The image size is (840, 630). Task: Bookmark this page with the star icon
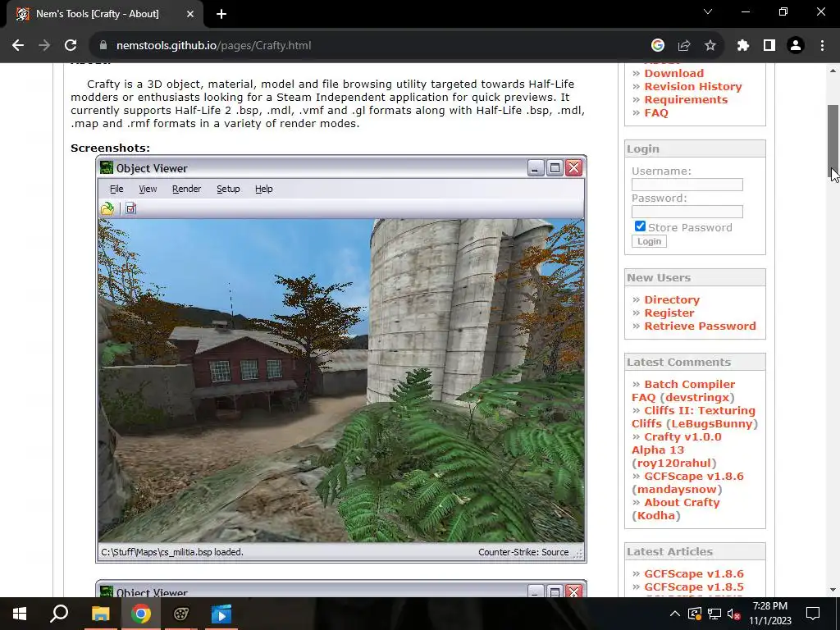pos(710,46)
